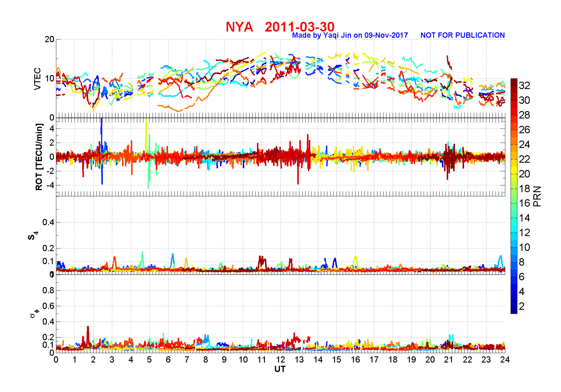Click colorbar tick label 4
Screen dimensions: 561x392
click(522, 291)
